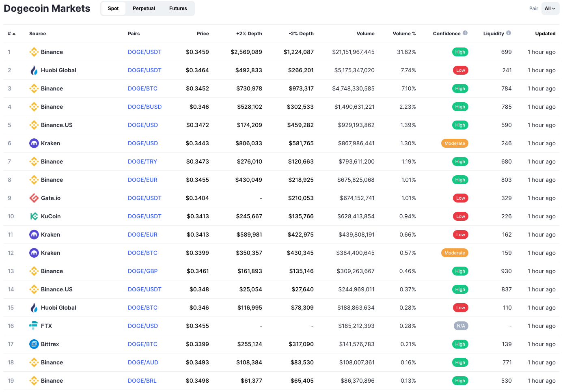Click the Bittrex exchange name

pyautogui.click(x=50, y=344)
